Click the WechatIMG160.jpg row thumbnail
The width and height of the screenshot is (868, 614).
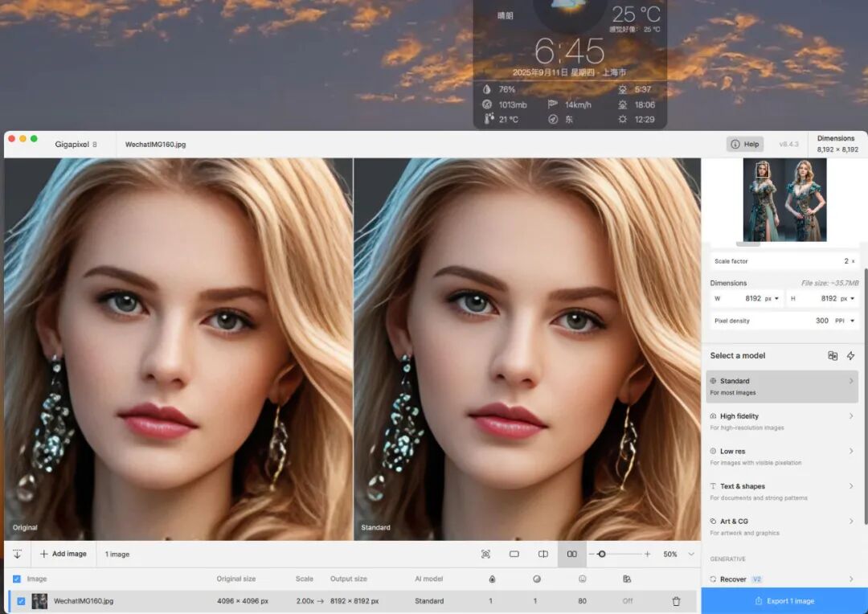[39, 601]
